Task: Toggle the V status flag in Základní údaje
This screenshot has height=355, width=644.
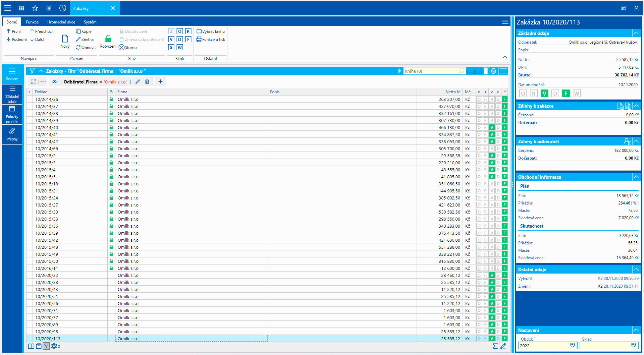Action: coord(544,94)
